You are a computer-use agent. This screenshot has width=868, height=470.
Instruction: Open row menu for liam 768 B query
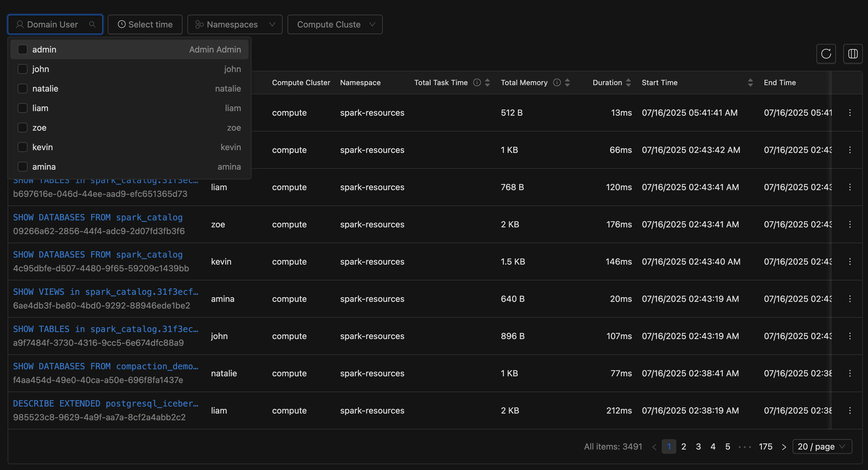tap(850, 187)
